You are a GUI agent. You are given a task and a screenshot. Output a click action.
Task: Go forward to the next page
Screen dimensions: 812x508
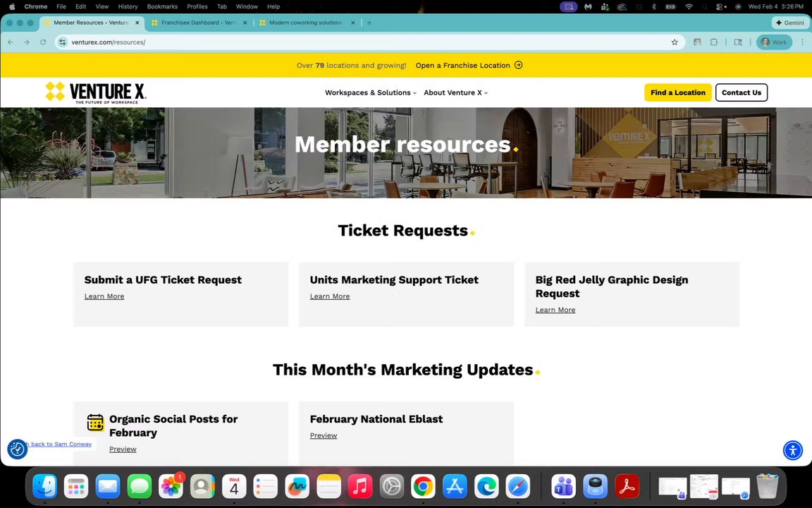(x=26, y=42)
